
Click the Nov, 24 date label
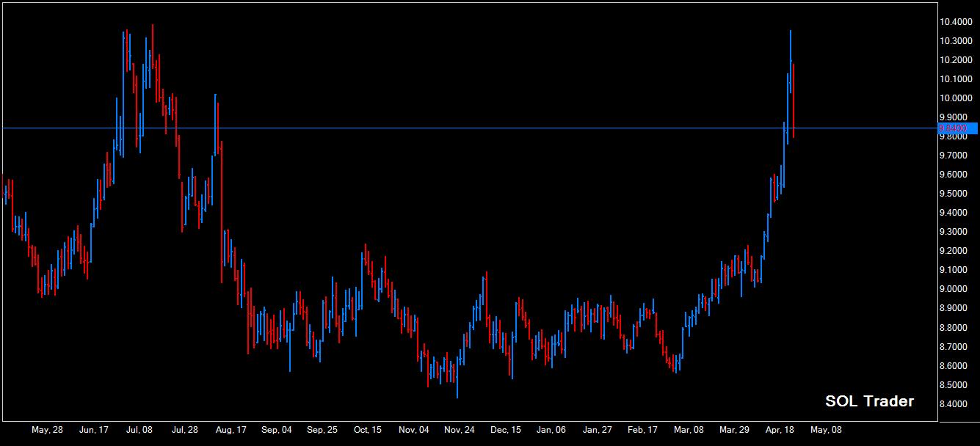tap(460, 431)
